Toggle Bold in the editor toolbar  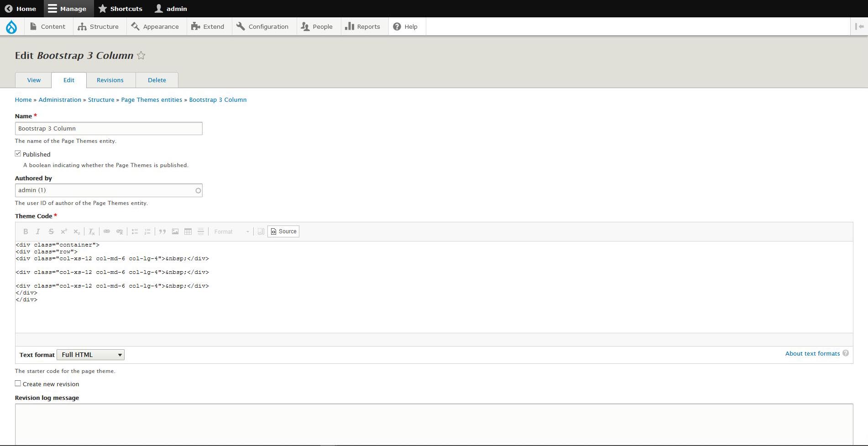coord(26,232)
